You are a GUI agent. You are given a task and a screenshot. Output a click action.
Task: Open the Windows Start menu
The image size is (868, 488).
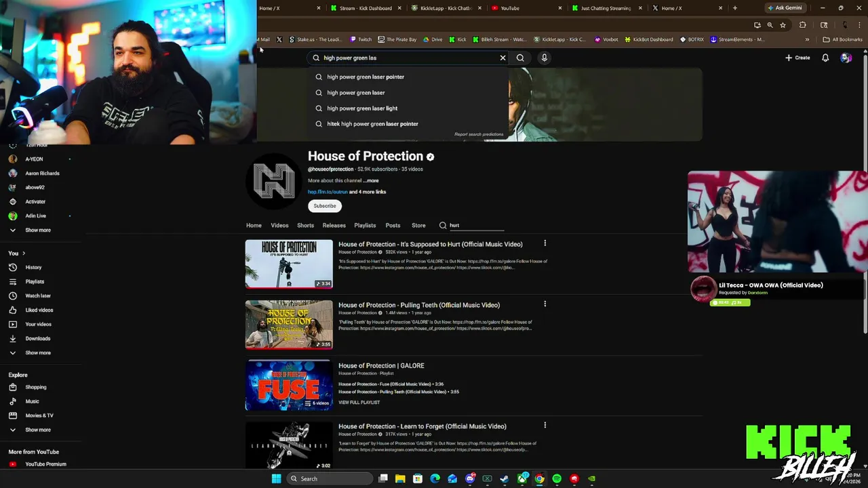(276, 479)
